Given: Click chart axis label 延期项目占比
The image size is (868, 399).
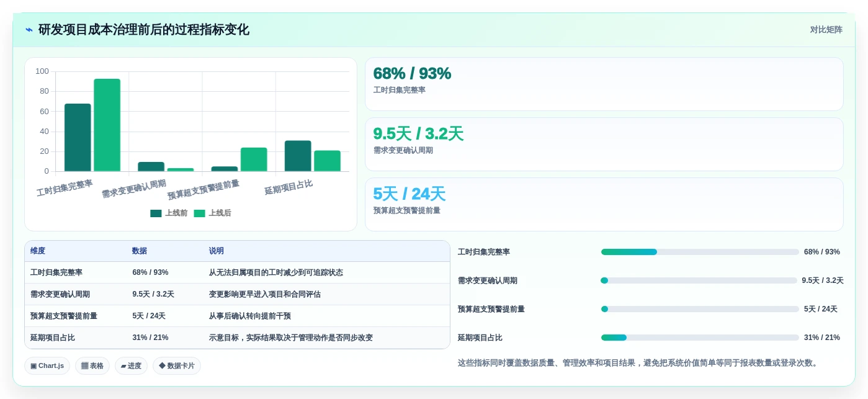Looking at the screenshot, I should 289,187.
